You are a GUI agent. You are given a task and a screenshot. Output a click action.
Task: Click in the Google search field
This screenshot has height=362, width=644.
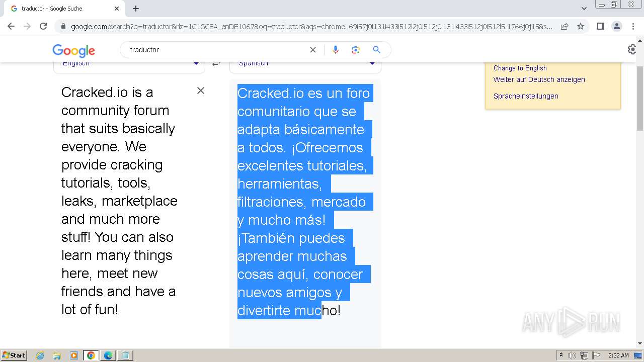coord(216,50)
